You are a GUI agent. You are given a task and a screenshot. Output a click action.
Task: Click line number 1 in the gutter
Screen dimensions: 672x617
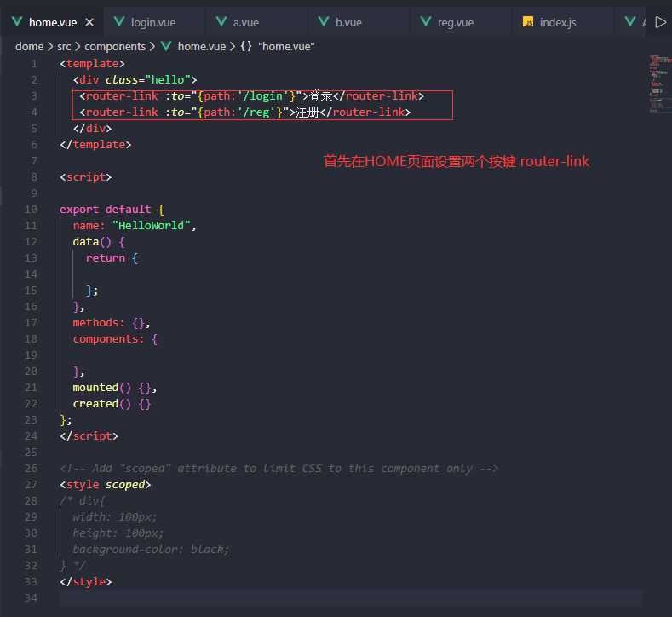tap(33, 64)
